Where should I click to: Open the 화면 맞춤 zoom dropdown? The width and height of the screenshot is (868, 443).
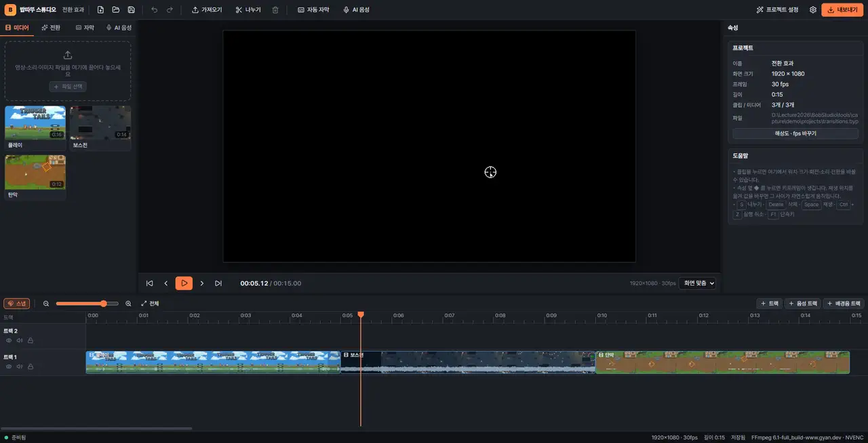(698, 283)
